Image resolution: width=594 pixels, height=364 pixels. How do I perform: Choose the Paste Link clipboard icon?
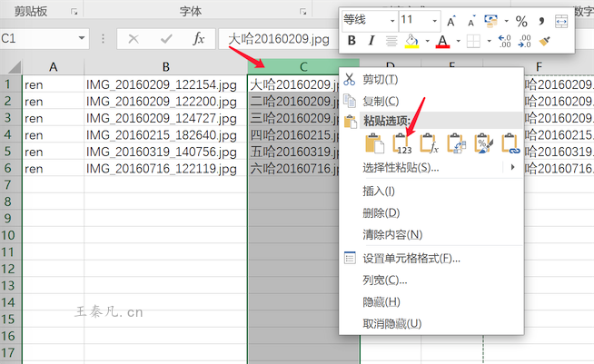coord(510,143)
